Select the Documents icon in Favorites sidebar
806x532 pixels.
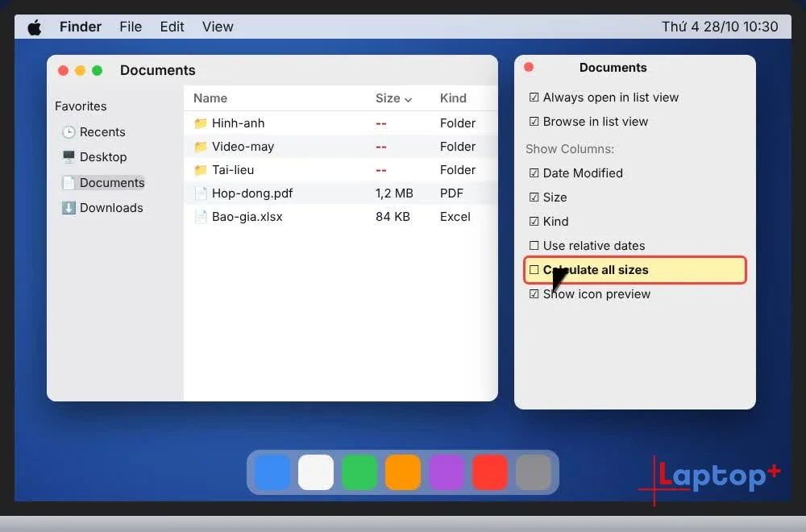(x=69, y=182)
